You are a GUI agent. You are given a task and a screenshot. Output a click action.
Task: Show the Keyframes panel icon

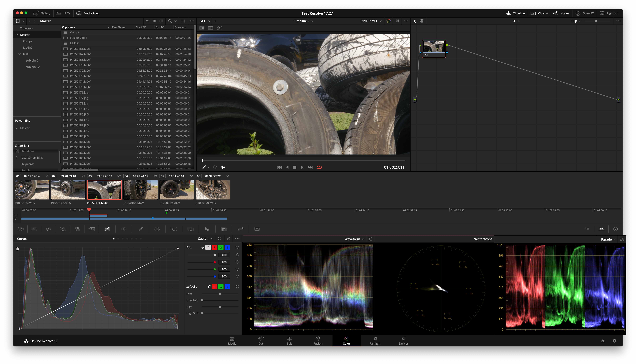pyautogui.click(x=587, y=229)
